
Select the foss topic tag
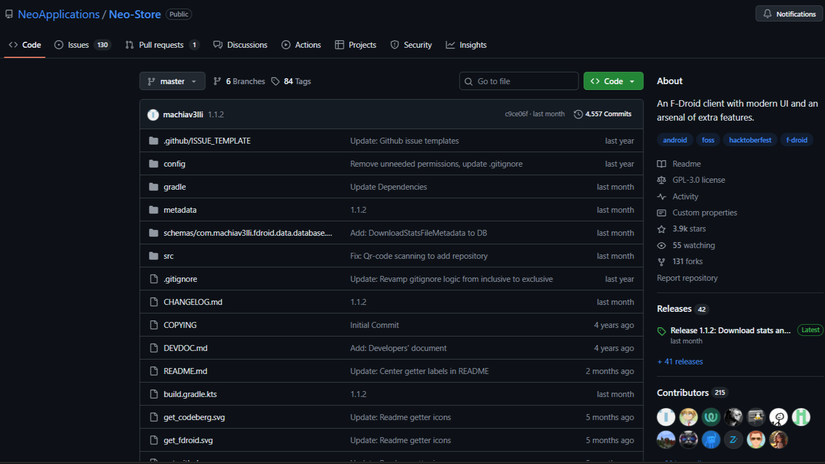[x=708, y=140]
